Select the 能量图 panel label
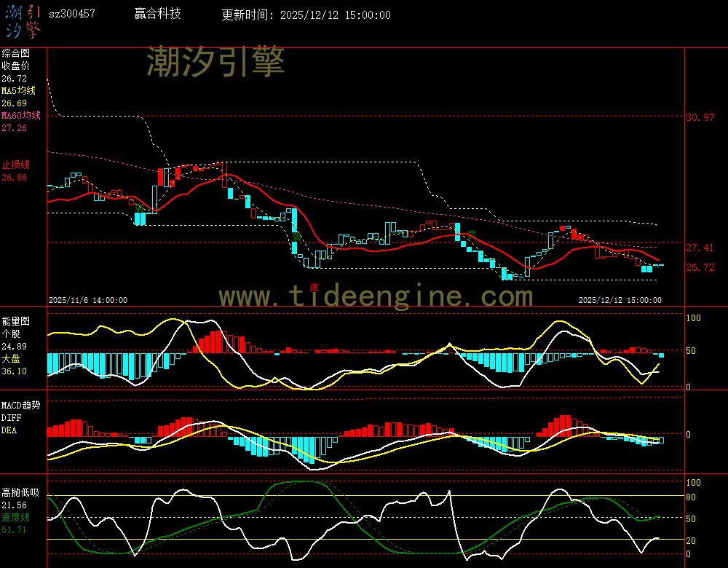Screen dimensions: 728x568 pos(15,320)
